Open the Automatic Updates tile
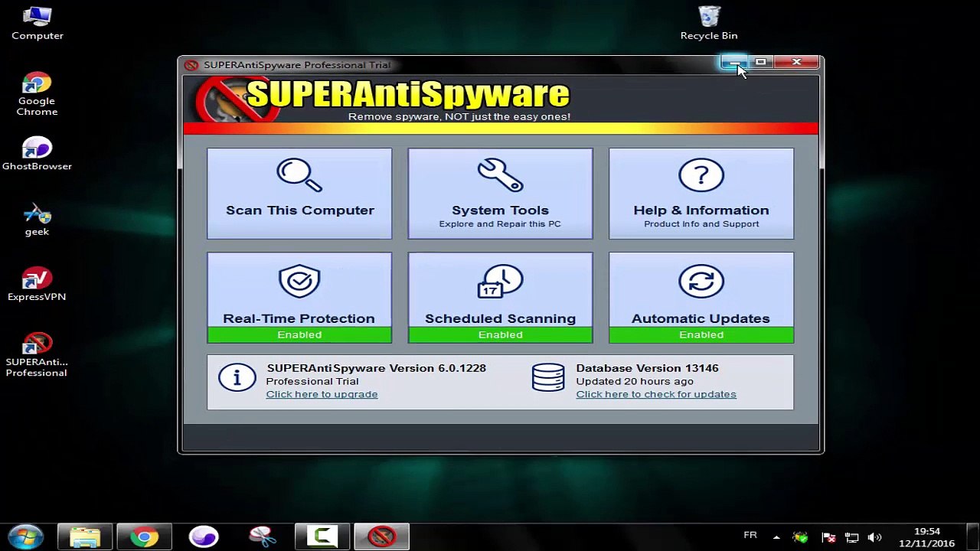This screenshot has width=980, height=551. click(x=701, y=298)
